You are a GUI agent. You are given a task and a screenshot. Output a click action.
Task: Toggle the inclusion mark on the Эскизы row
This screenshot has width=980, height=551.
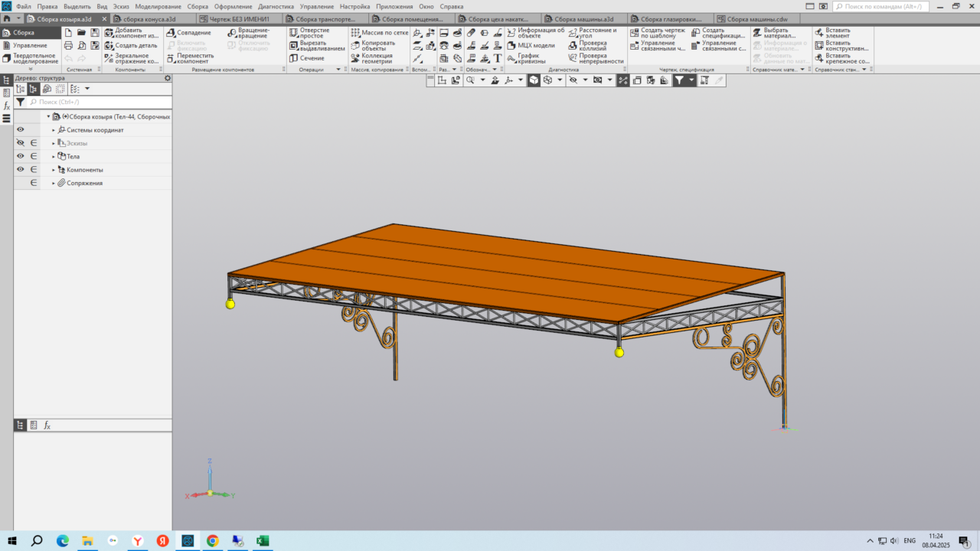[x=34, y=143]
